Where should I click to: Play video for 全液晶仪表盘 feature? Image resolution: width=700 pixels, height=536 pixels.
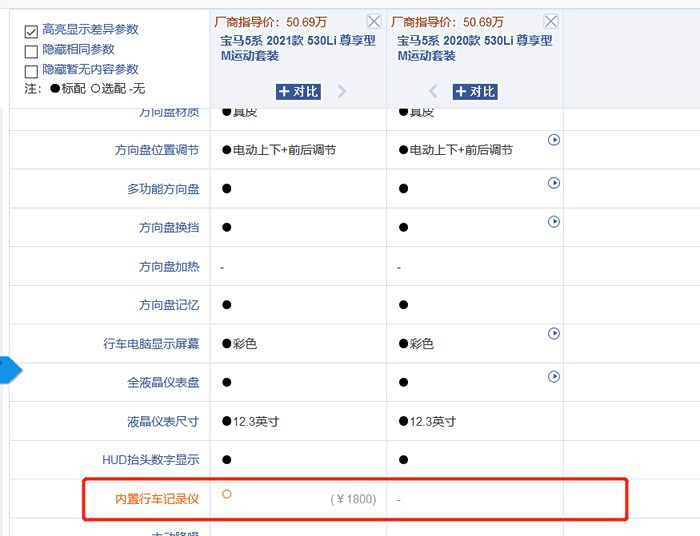(554, 376)
